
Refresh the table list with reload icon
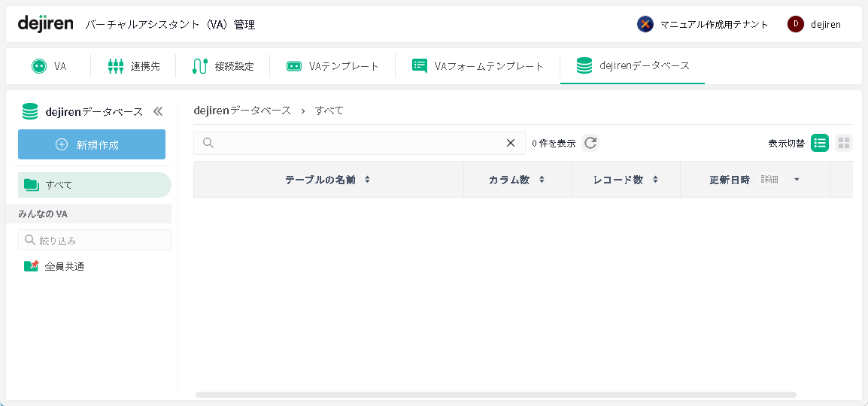click(590, 143)
